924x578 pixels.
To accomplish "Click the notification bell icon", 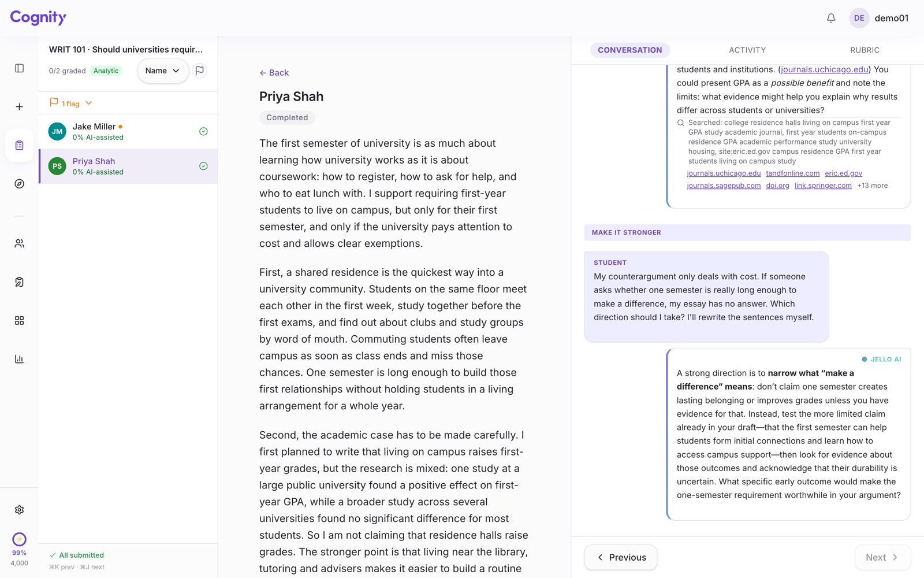I will point(831,18).
